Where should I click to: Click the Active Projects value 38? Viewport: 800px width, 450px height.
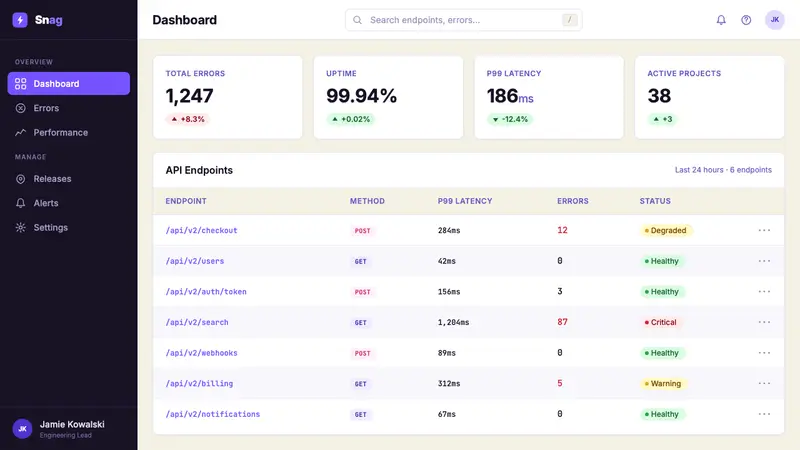click(x=659, y=96)
